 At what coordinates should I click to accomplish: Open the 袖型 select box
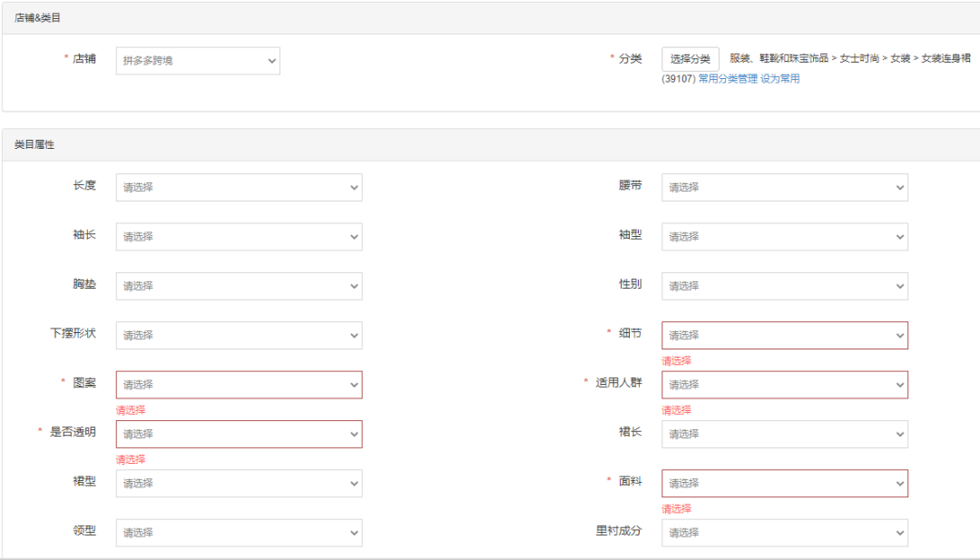(x=784, y=236)
